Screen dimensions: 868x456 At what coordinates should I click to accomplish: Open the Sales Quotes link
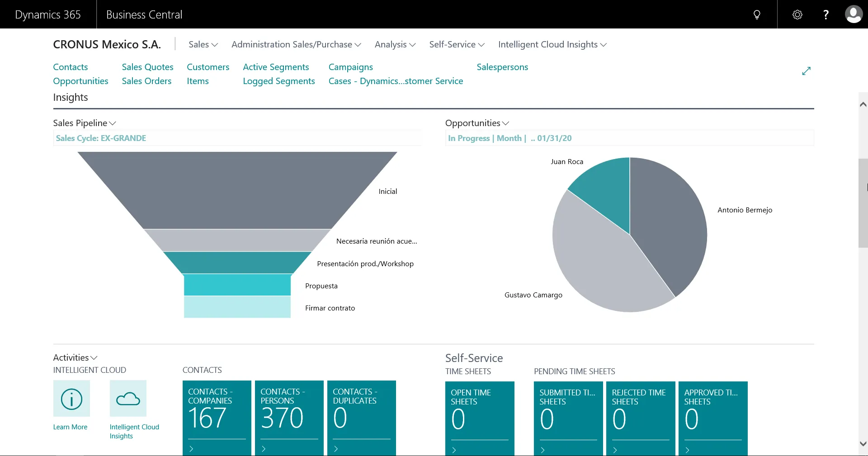[147, 66]
